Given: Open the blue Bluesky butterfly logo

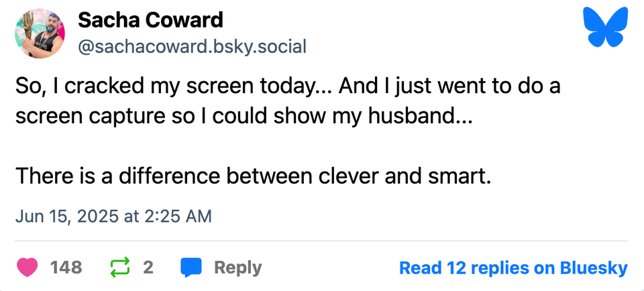Looking at the screenshot, I should click(606, 27).
